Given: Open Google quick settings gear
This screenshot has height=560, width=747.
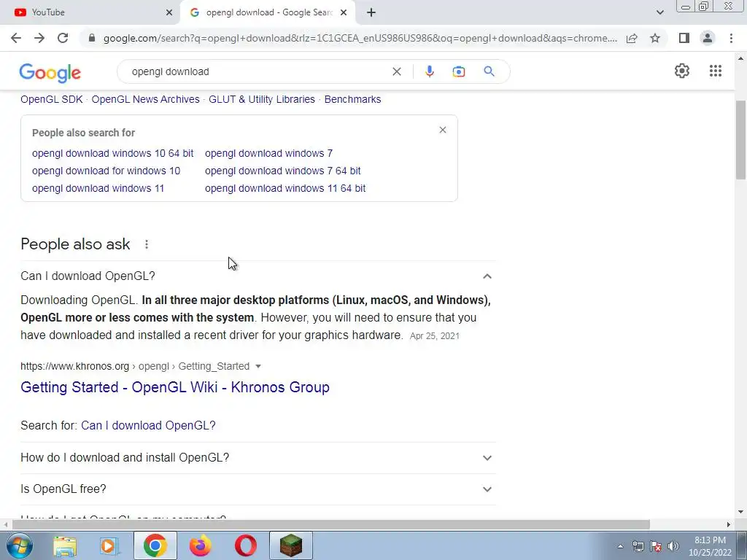Looking at the screenshot, I should click(682, 71).
